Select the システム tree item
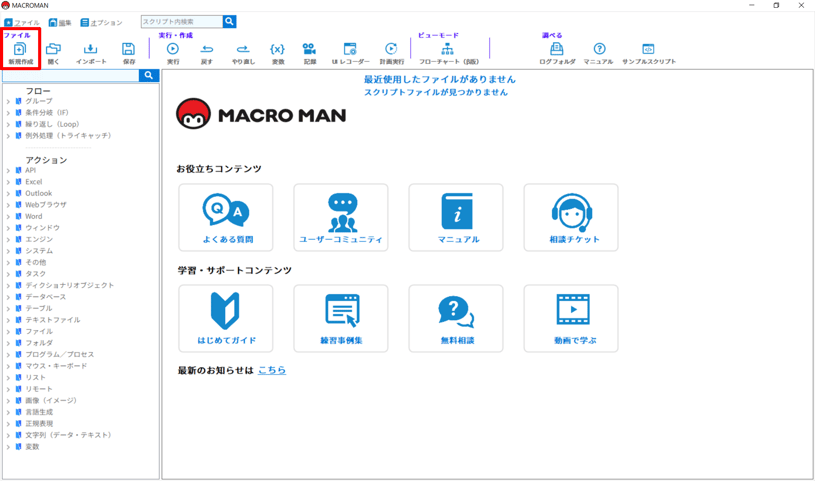The image size is (815, 481). click(39, 251)
